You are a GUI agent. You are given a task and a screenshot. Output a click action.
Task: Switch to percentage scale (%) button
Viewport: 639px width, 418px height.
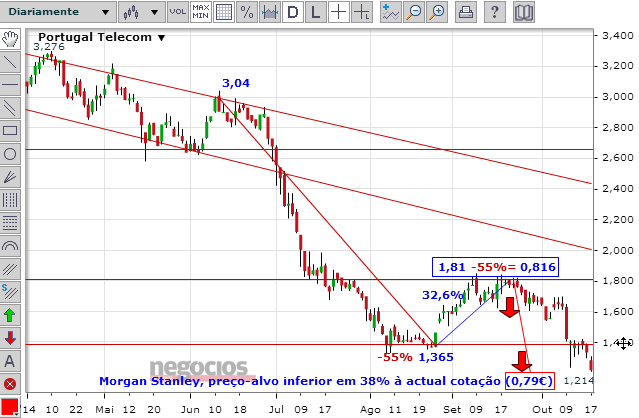247,12
